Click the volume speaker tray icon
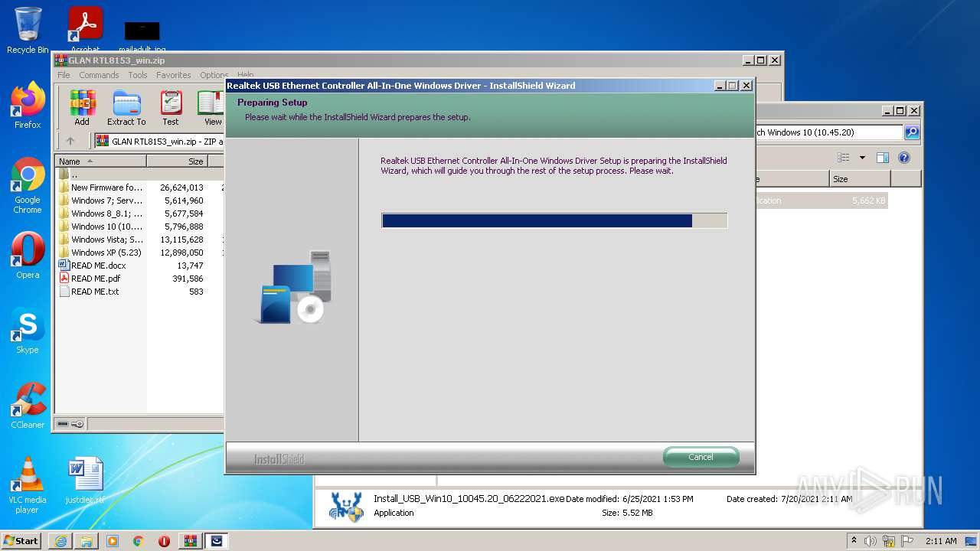This screenshot has height=551, width=980. (x=871, y=541)
